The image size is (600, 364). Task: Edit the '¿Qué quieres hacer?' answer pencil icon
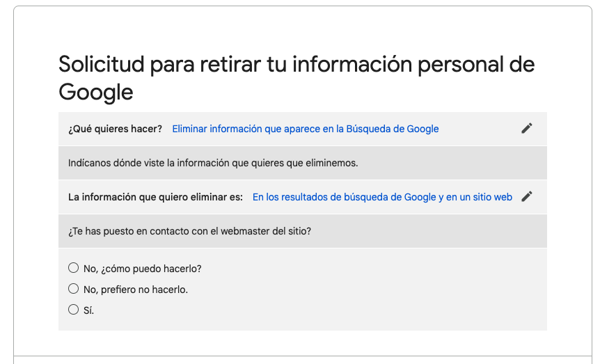pyautogui.click(x=526, y=129)
